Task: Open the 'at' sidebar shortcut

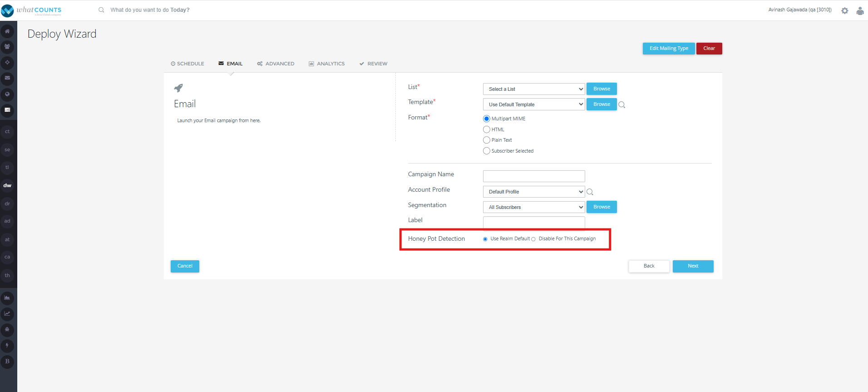Action: [x=7, y=240]
